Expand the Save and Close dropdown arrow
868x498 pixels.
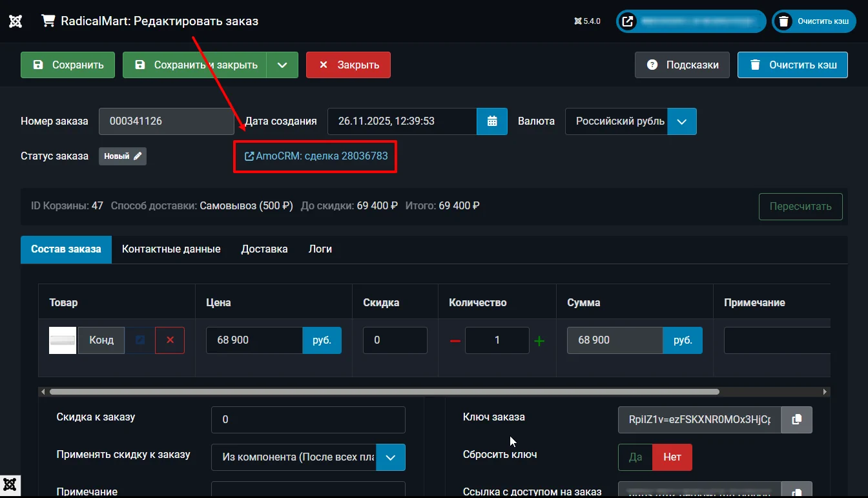282,65
